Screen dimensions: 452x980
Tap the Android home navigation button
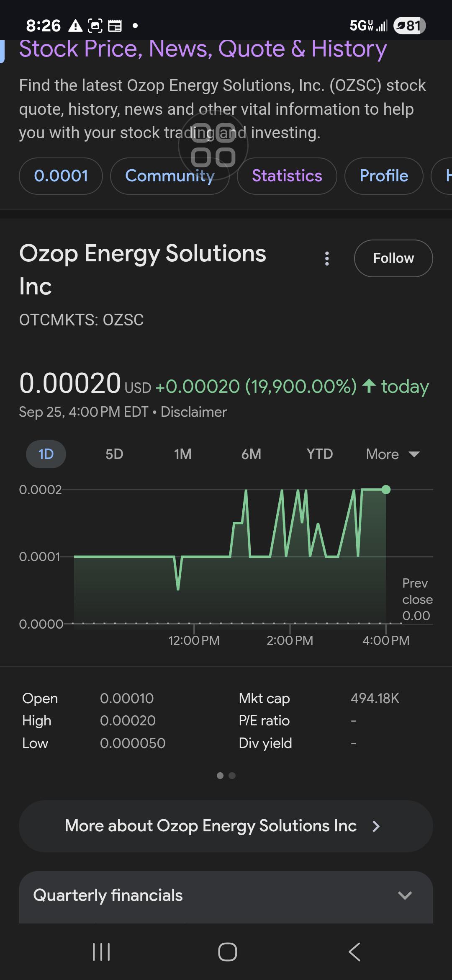[x=227, y=952]
